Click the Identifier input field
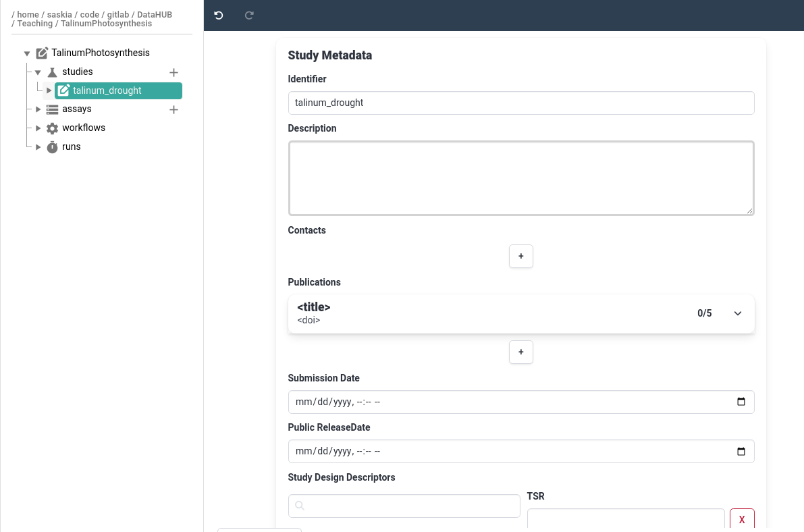The width and height of the screenshot is (804, 532). 521,103
